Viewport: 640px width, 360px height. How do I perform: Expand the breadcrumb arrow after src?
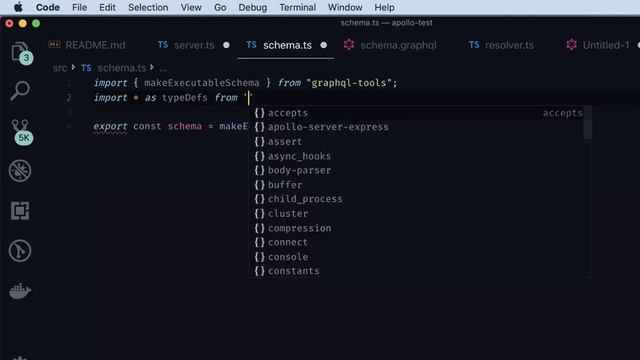tap(73, 67)
